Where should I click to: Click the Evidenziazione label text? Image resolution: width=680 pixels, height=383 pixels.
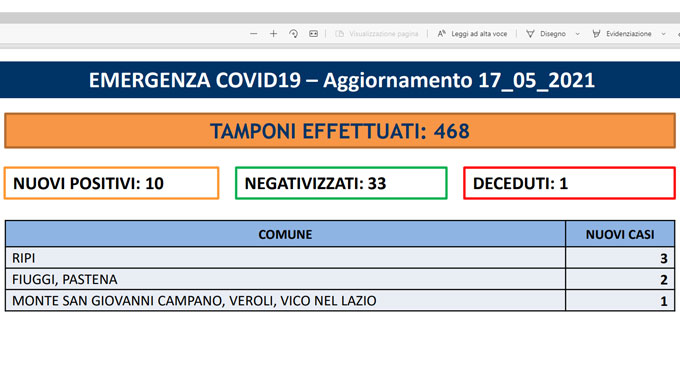(628, 34)
